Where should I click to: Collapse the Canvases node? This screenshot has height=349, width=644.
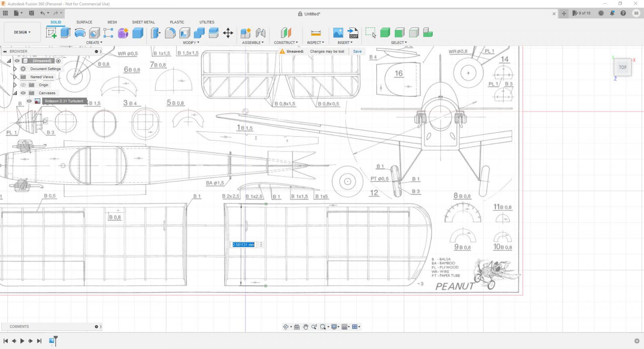pos(15,93)
